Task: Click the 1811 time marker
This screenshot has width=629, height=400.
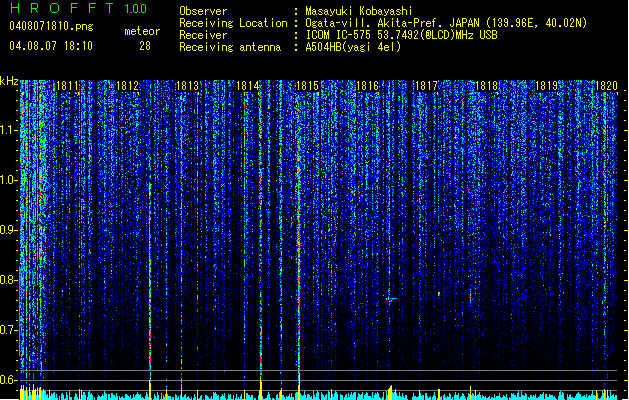Action: (x=67, y=86)
